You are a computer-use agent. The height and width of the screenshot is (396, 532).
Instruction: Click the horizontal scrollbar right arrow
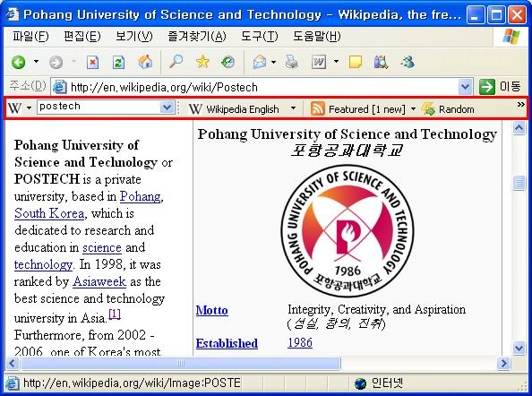(x=503, y=364)
